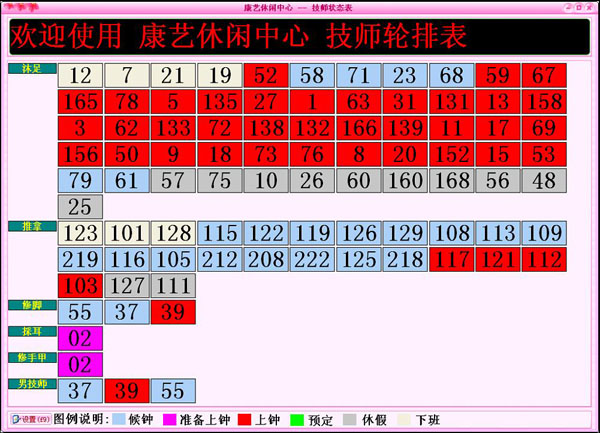The width and height of the screenshot is (600, 433).
Task: Select the 推拿 category label
Action: coord(32,227)
